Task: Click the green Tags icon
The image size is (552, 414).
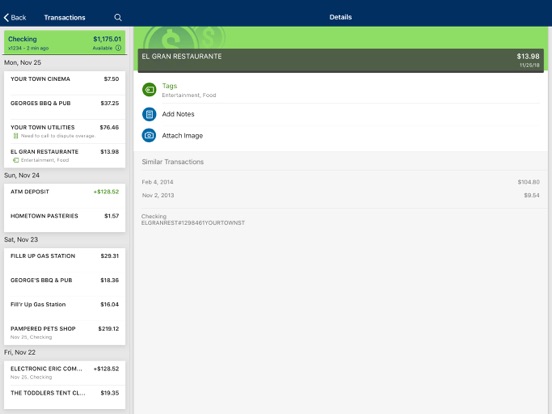Action: coord(149,89)
